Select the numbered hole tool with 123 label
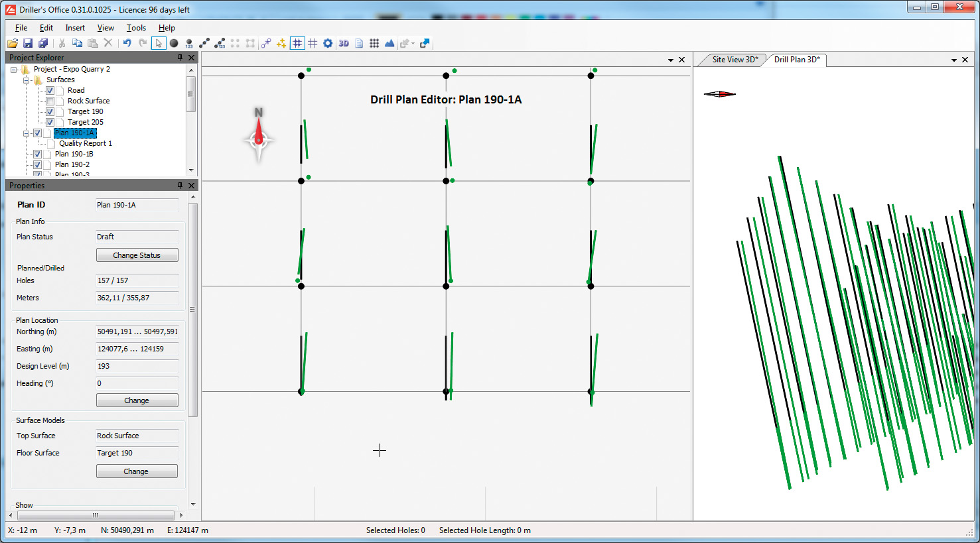Image resolution: width=980 pixels, height=543 pixels. point(188,42)
